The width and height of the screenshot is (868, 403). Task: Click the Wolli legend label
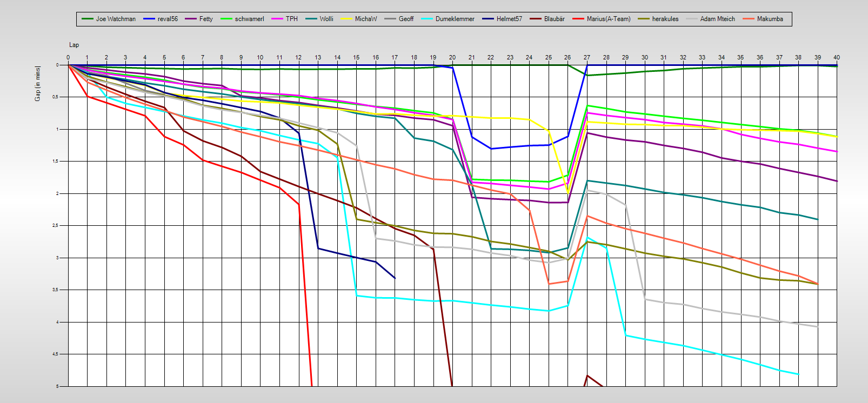(x=326, y=19)
